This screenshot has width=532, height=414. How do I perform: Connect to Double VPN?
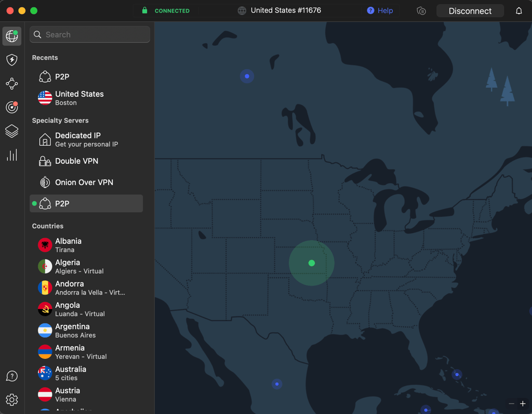click(x=86, y=161)
